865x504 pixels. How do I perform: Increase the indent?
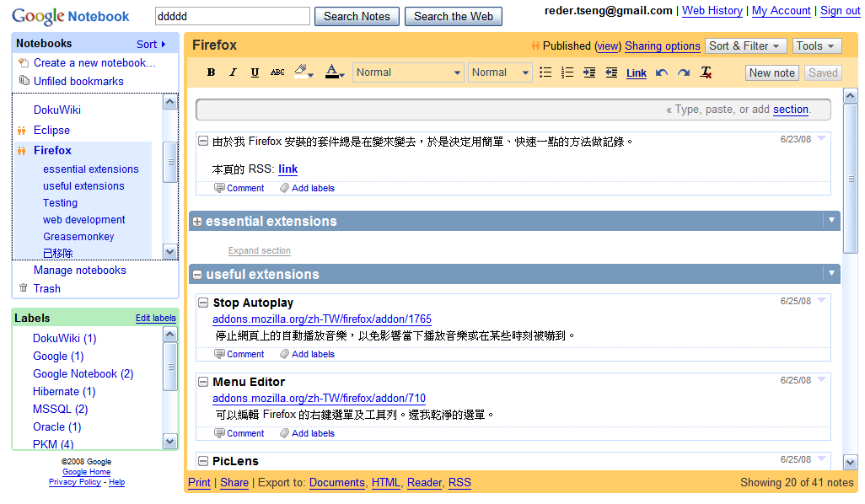pos(589,72)
